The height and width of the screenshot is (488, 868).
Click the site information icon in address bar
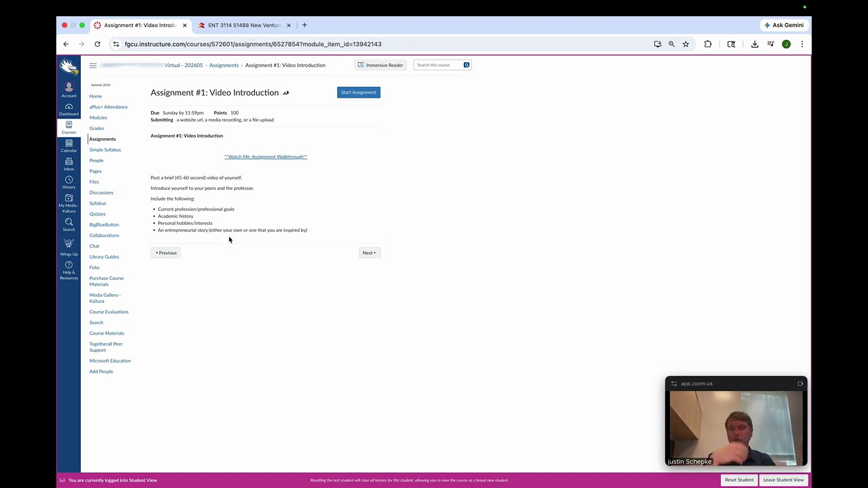point(116,44)
